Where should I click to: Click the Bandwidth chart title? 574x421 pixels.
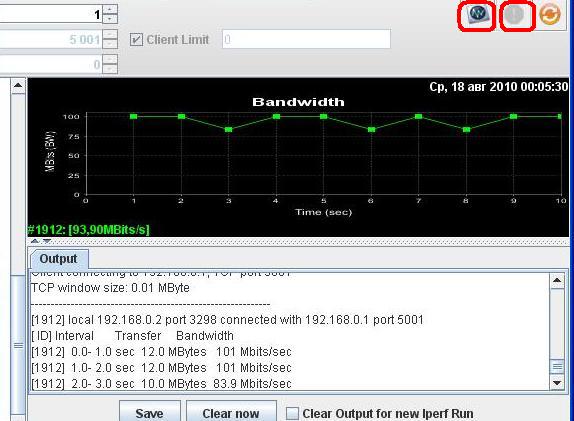pos(298,102)
